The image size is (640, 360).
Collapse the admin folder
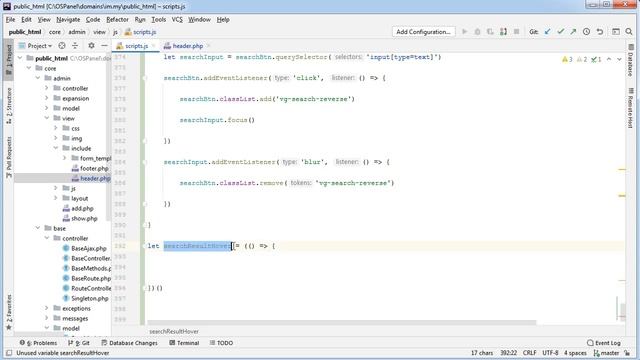coord(38,78)
